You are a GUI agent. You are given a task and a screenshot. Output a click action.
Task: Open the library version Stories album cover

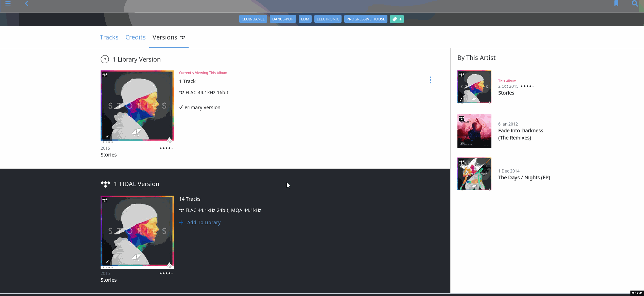point(137,107)
